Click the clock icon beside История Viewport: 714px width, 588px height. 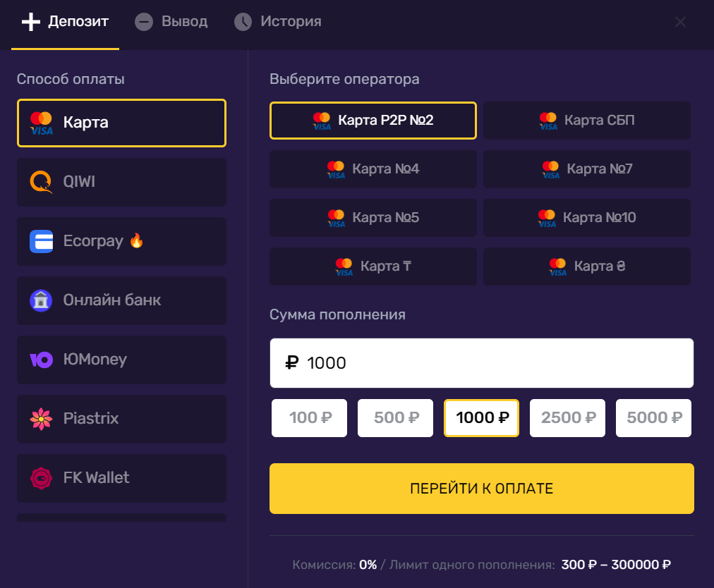click(x=243, y=22)
